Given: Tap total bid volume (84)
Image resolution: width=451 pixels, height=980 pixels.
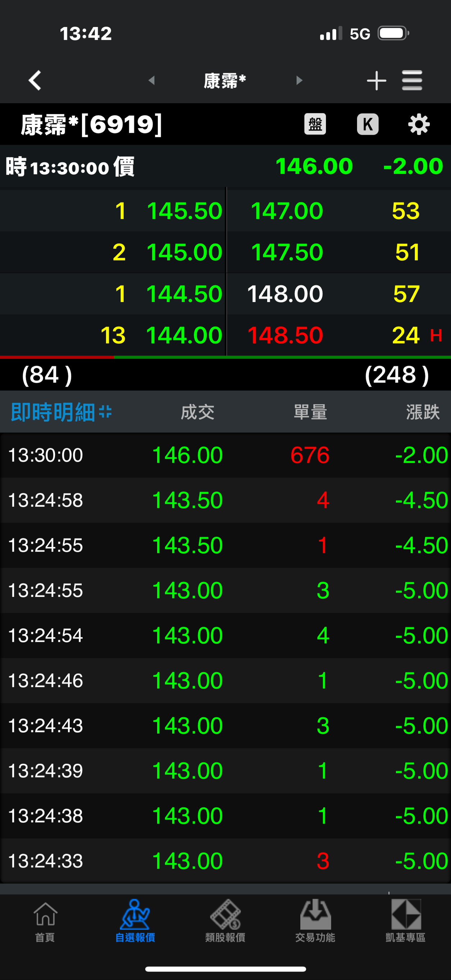Looking at the screenshot, I should 47,375.
